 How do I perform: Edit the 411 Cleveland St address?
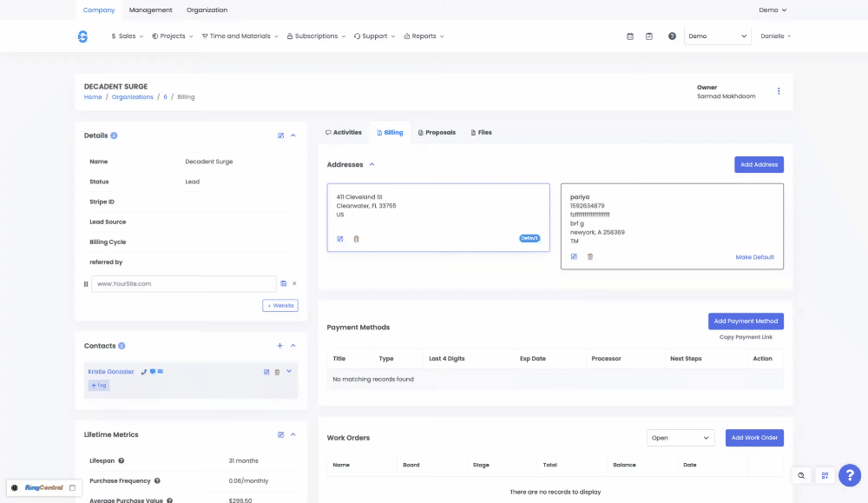340,239
